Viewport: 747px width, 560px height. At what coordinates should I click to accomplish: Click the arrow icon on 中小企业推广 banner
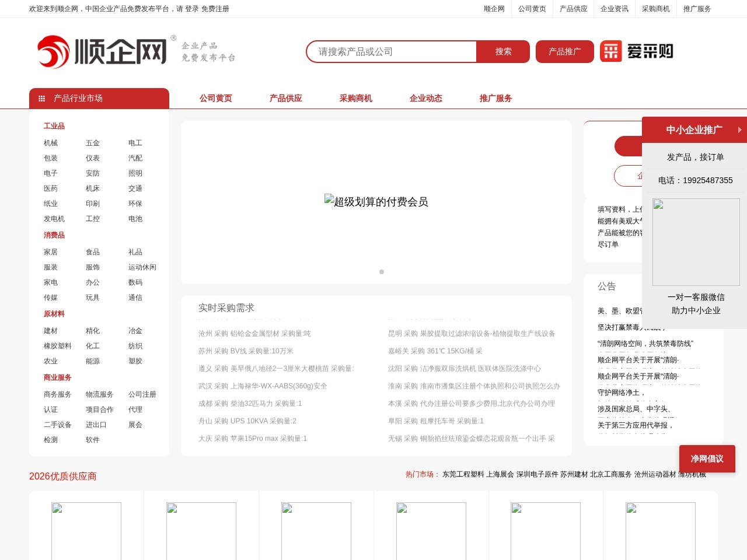coord(739,129)
